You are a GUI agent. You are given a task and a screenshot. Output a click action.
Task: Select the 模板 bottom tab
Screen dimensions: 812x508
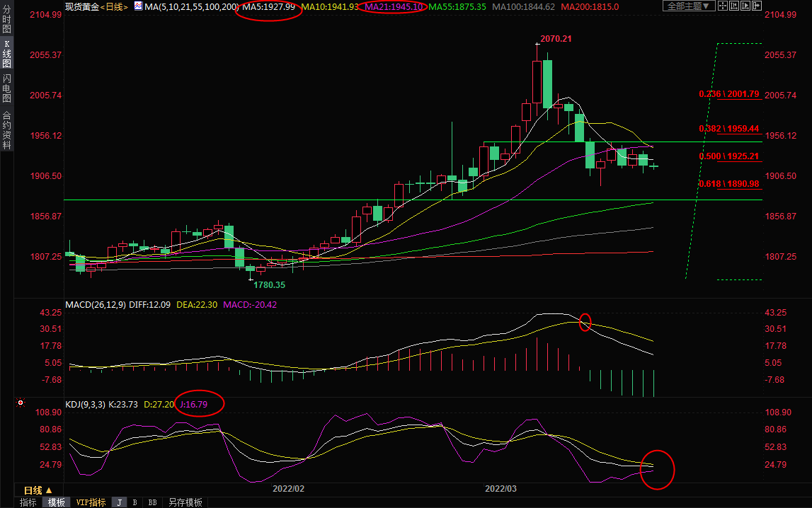(57, 502)
